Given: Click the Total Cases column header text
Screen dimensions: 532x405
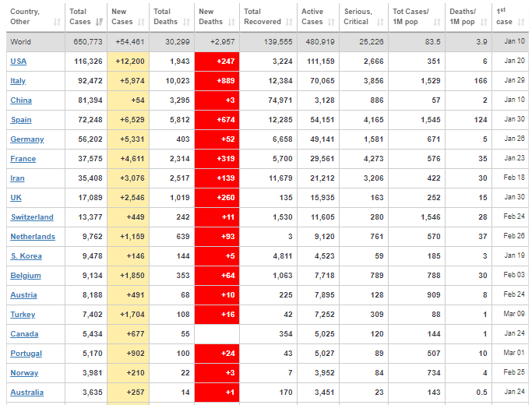Looking at the screenshot, I should pyautogui.click(x=80, y=16).
